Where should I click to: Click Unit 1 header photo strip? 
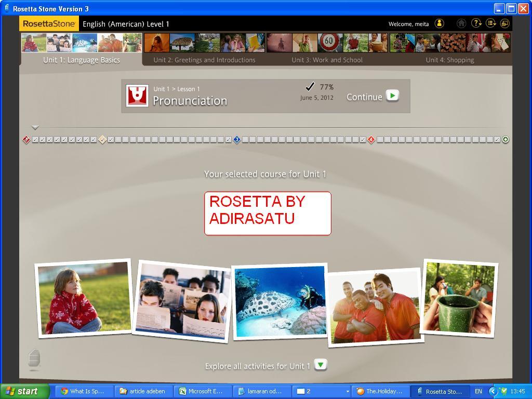point(82,43)
